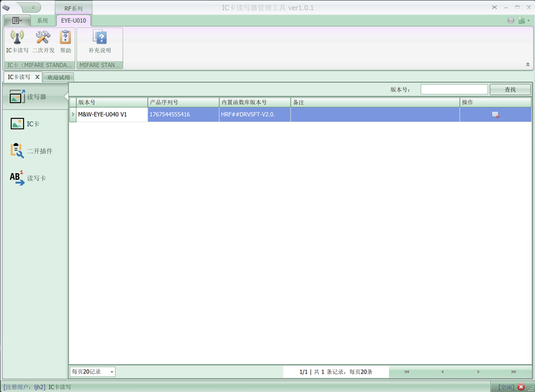Viewport: 535px width, 392px height.
Task: Go to the previous page of records
Action: pyautogui.click(x=443, y=371)
